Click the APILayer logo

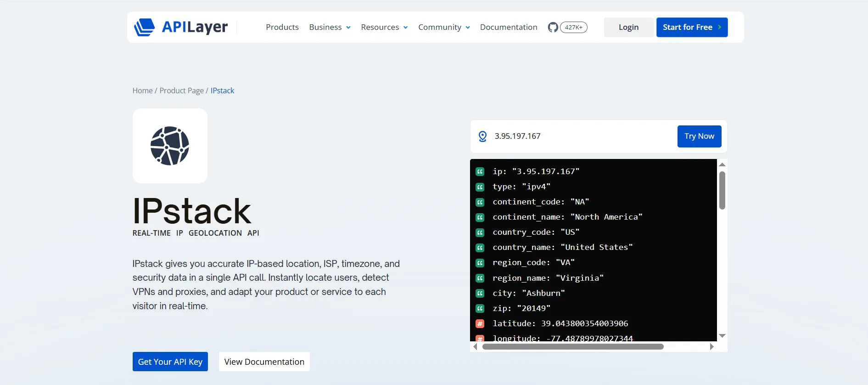tap(181, 27)
